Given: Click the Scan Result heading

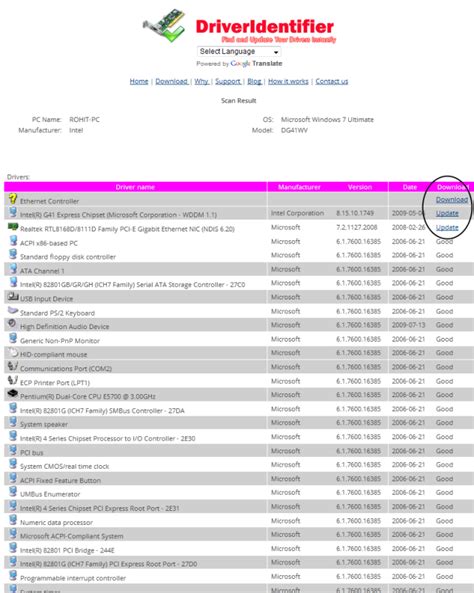Looking at the screenshot, I should (239, 101).
